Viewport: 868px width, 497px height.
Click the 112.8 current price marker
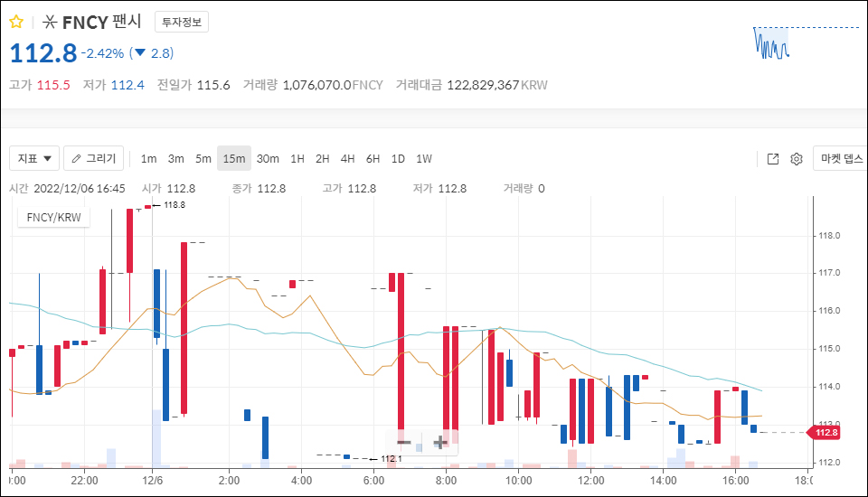click(x=826, y=433)
